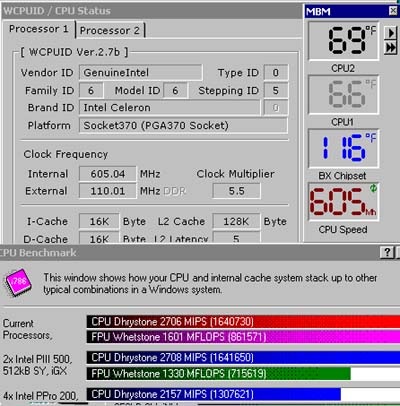Click the Model ID value field

click(x=175, y=90)
